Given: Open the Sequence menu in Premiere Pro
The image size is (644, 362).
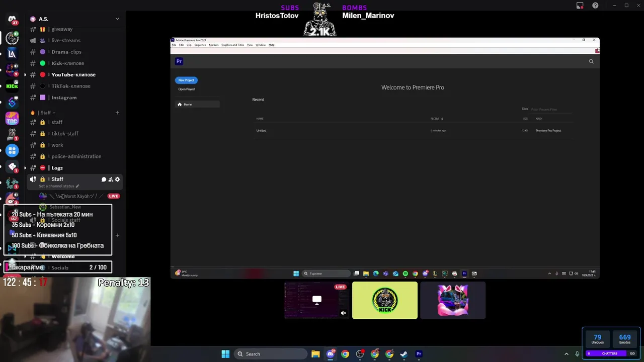Looking at the screenshot, I should [200, 45].
